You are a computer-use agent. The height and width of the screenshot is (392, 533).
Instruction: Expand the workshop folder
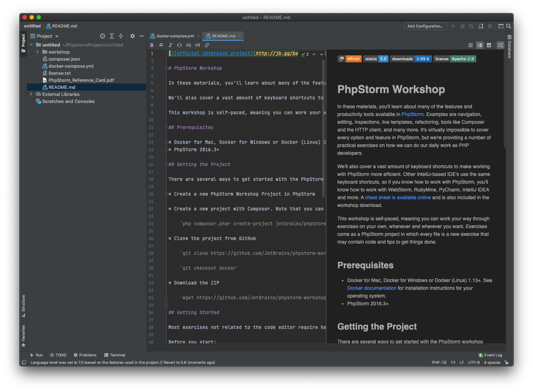coord(37,52)
